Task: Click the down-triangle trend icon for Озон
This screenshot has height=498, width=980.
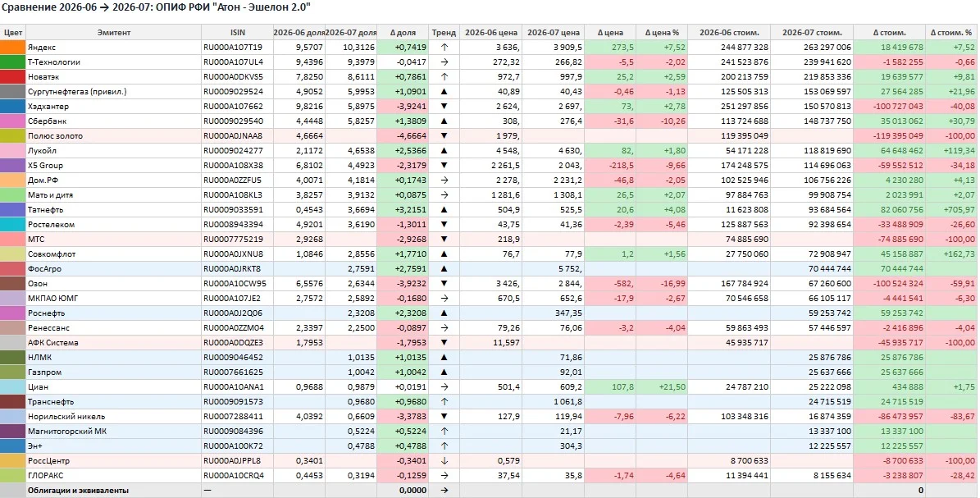Action: pos(444,284)
